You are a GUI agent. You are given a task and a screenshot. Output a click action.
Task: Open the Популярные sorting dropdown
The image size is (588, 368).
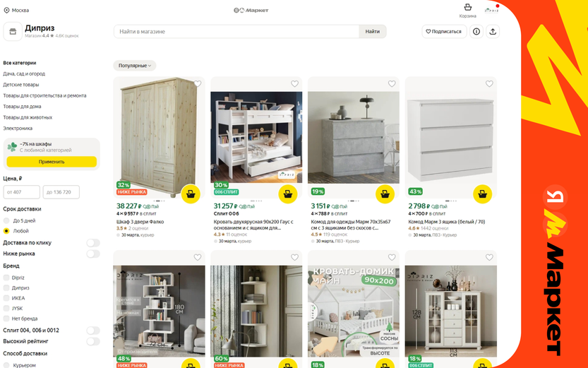(x=135, y=66)
